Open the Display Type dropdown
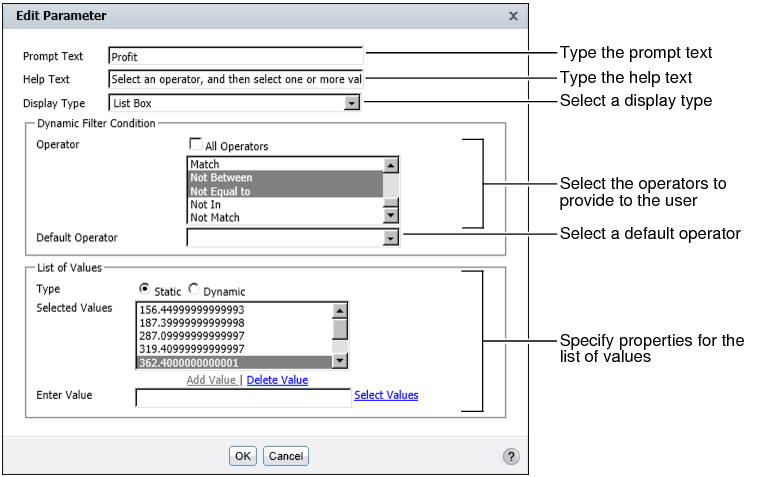The height and width of the screenshot is (477, 776). point(352,103)
